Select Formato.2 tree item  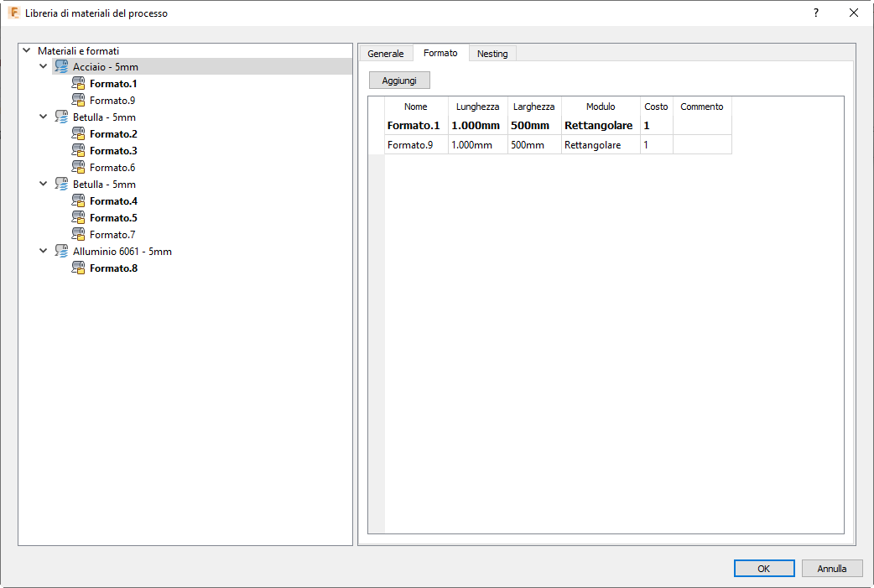pyautogui.click(x=113, y=133)
